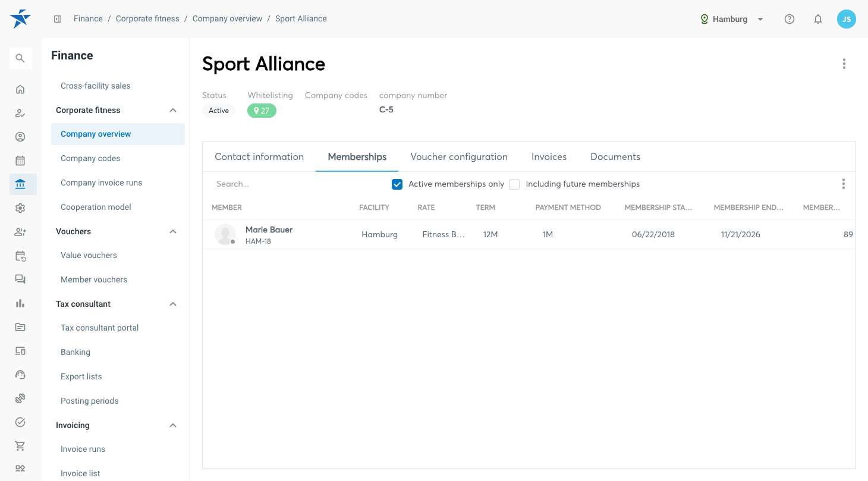Click the Finance breadcrumb link
This screenshot has height=481, width=868.
pyautogui.click(x=88, y=18)
